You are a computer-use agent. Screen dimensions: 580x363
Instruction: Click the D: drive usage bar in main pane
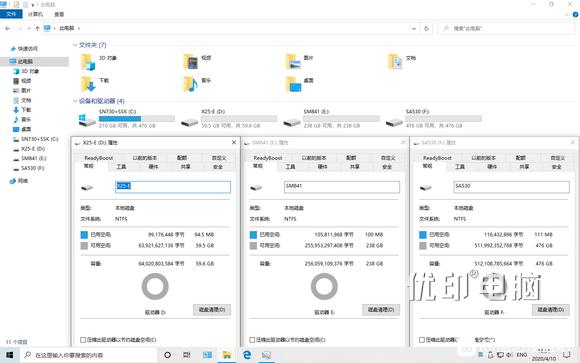point(239,118)
